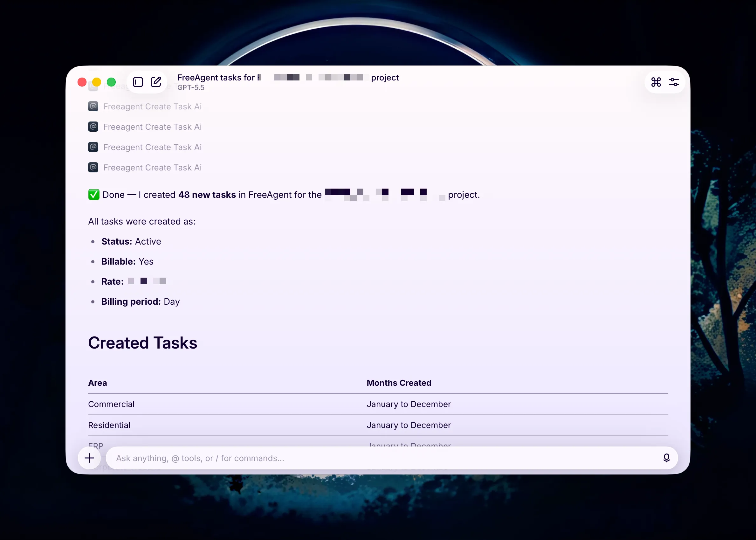Start a new chat with compose icon
This screenshot has width=756, height=540.
tap(156, 82)
